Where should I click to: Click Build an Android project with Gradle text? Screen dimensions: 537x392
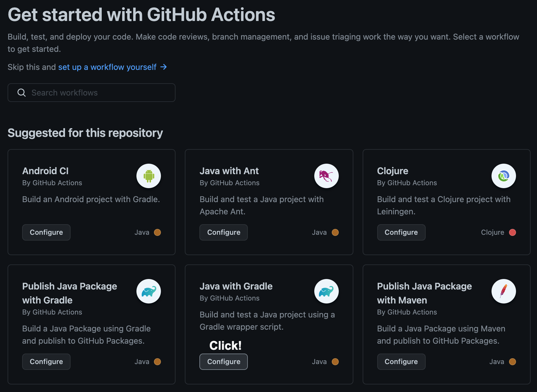click(x=91, y=199)
